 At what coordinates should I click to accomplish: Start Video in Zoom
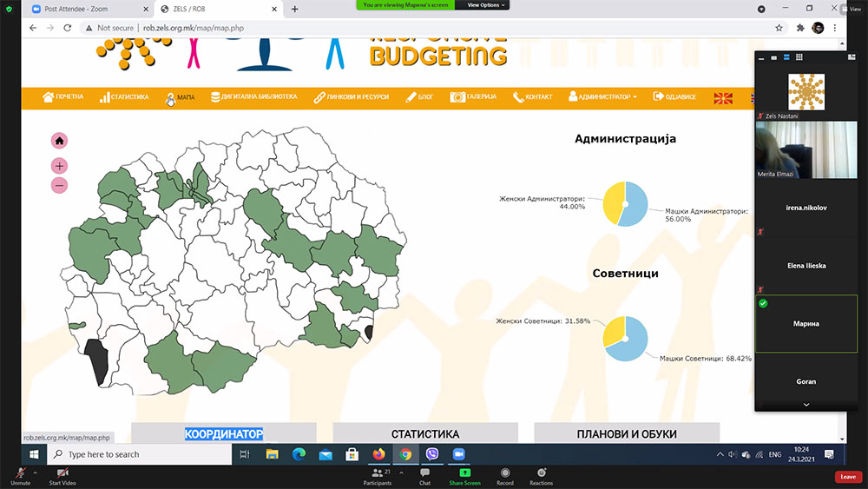tap(62, 476)
